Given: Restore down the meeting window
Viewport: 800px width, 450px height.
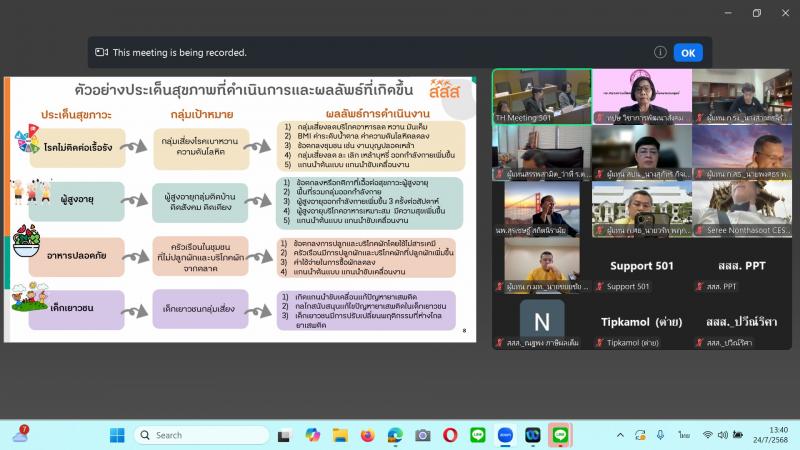Looking at the screenshot, I should (x=757, y=13).
